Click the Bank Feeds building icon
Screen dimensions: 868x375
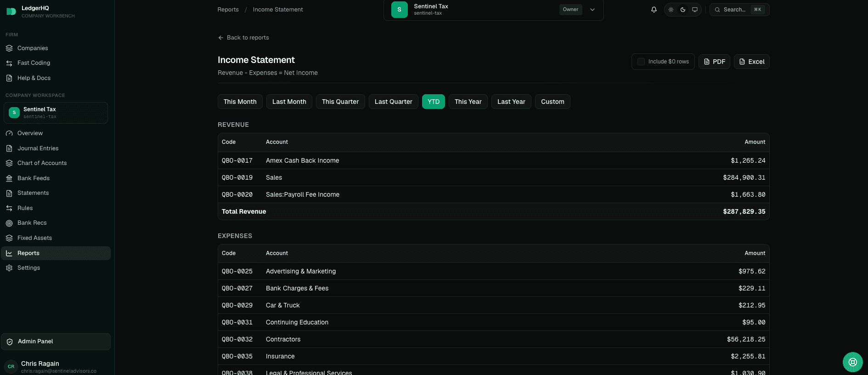pyautogui.click(x=9, y=178)
